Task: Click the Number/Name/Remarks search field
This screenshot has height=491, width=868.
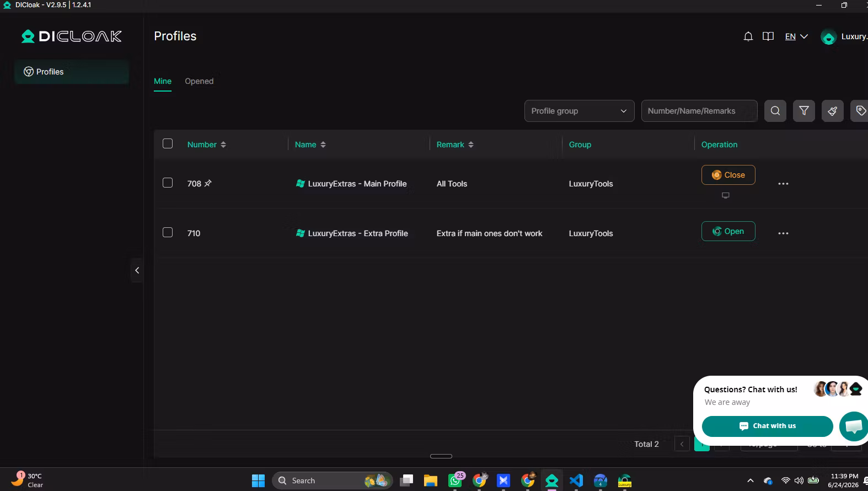Action: coord(699,111)
